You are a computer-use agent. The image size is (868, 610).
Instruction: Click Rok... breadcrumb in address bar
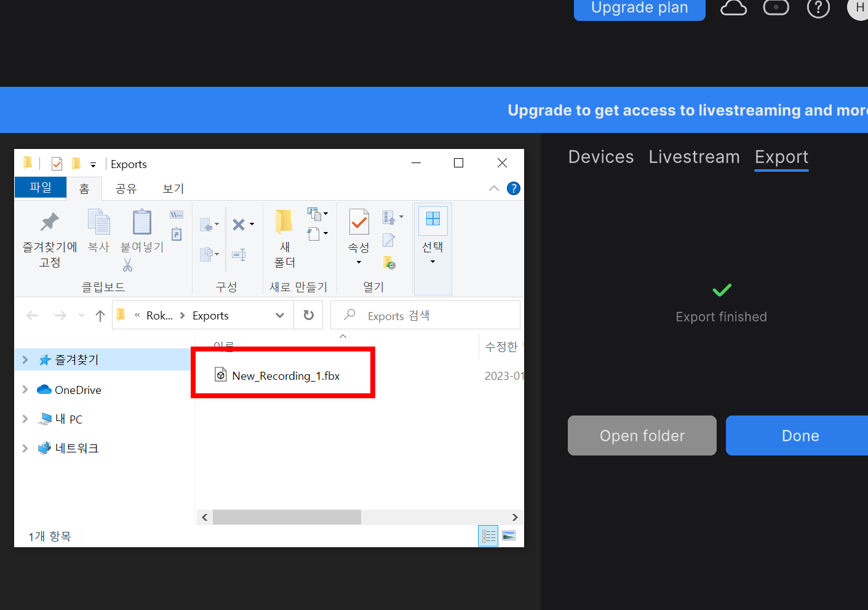tap(159, 316)
